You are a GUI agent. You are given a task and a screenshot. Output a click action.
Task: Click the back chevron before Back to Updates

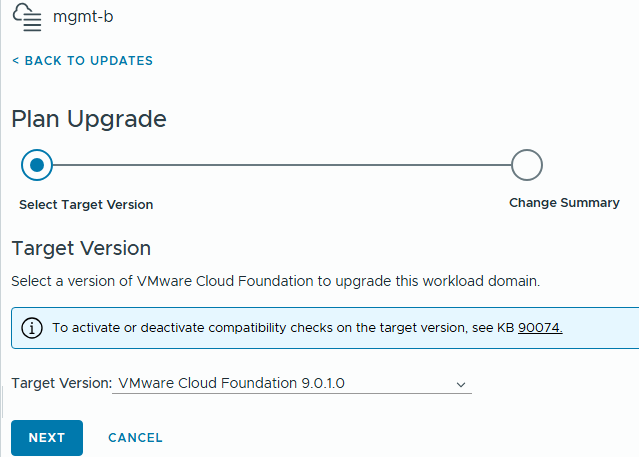15,61
